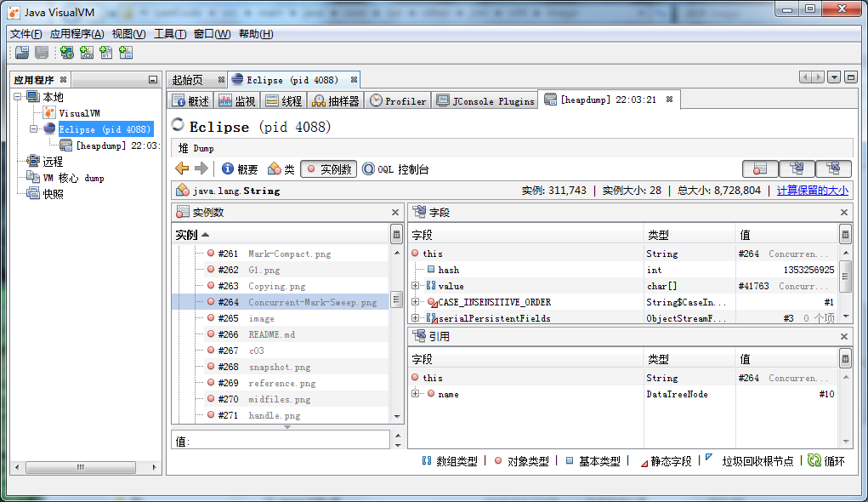Click the fields view toggle icon button
This screenshot has height=502, width=868.
(x=797, y=168)
